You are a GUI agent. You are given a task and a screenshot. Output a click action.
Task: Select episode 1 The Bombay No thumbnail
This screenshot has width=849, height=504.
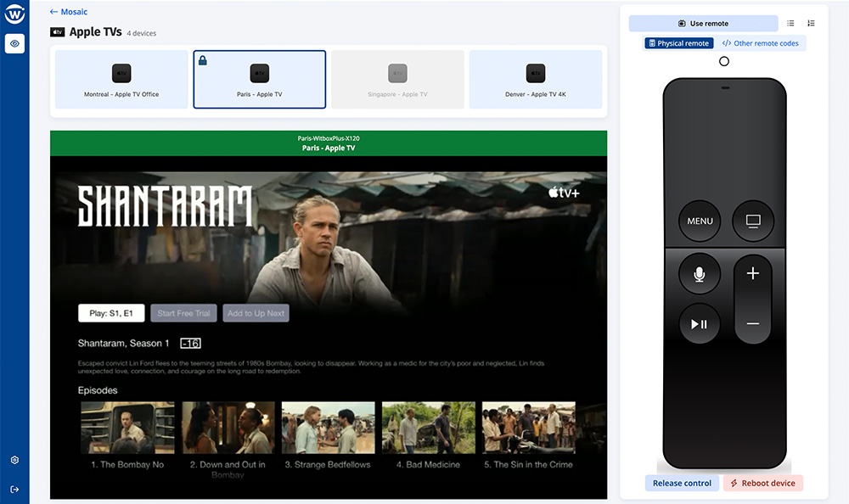(128, 428)
